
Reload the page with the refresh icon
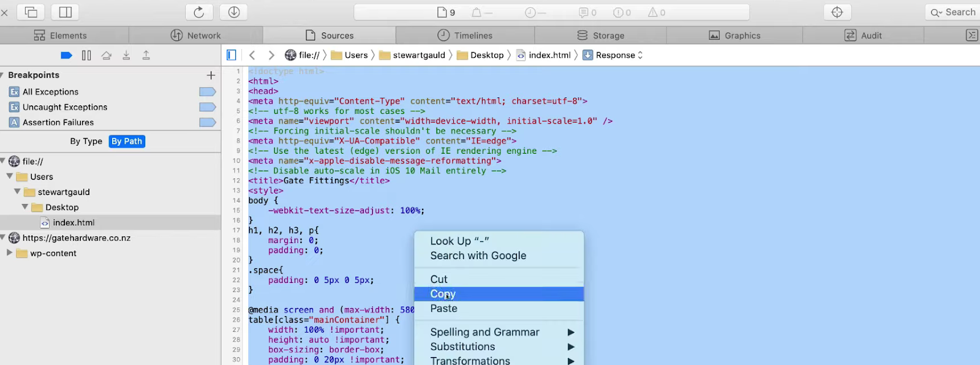[199, 12]
